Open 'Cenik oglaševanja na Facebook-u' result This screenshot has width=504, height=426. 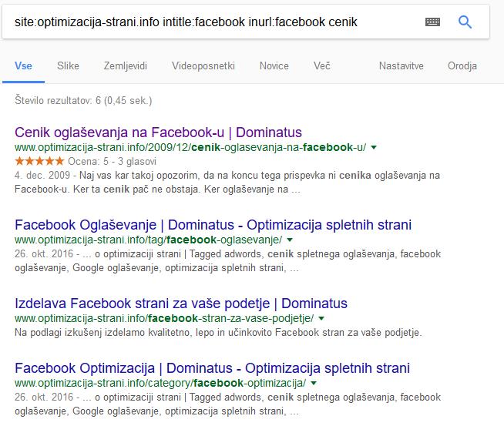pos(158,132)
